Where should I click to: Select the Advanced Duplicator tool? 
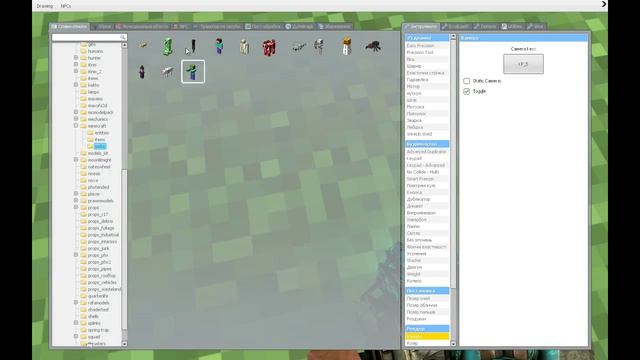coord(427,151)
